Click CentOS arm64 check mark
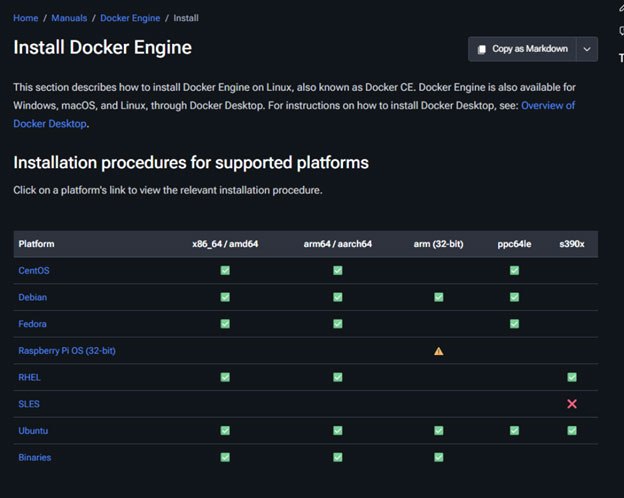The width and height of the screenshot is (624, 498). pos(338,271)
